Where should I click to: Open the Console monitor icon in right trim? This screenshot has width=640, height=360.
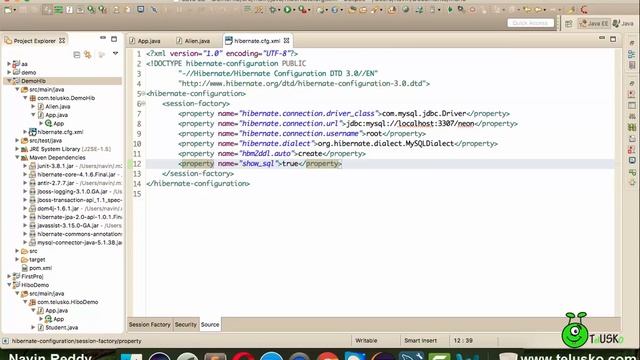pyautogui.click(x=631, y=160)
